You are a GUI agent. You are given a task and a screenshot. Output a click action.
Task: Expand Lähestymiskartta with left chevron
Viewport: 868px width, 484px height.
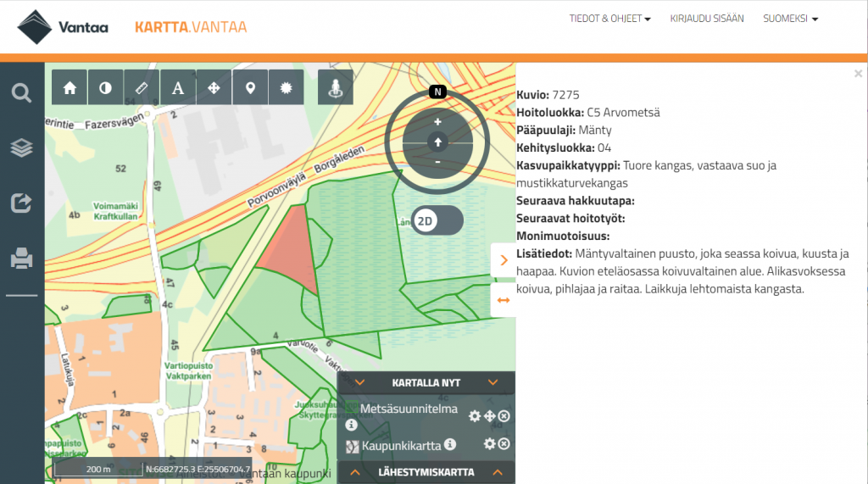(355, 472)
